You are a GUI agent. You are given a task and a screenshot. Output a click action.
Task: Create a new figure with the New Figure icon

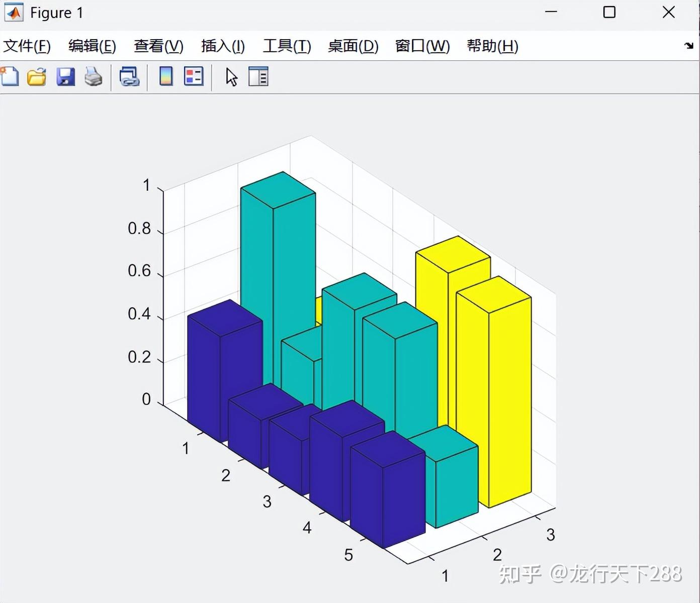(10, 76)
